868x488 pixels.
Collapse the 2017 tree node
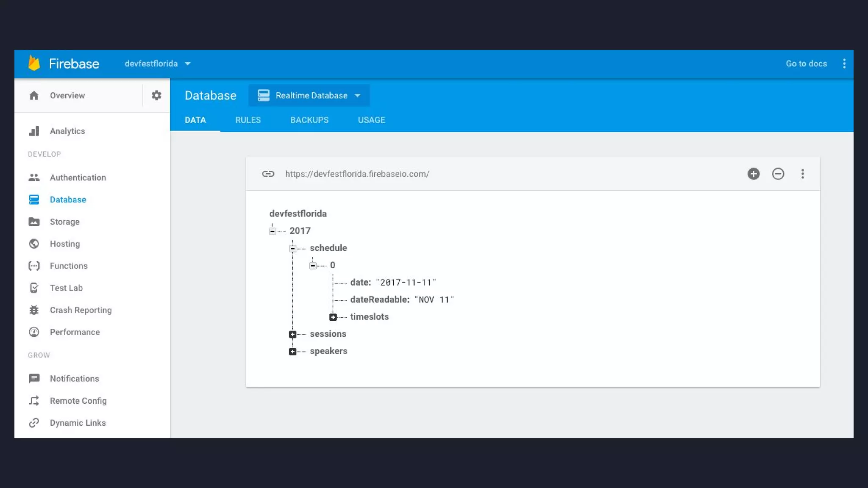[x=273, y=231]
